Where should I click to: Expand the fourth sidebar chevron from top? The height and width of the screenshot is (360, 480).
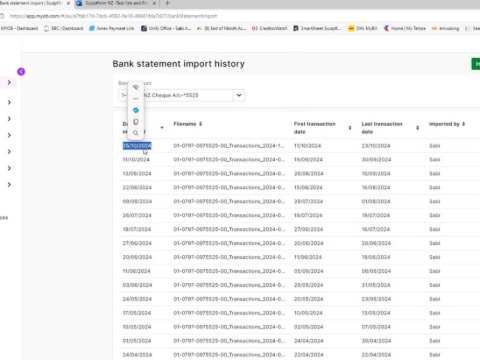[9, 135]
